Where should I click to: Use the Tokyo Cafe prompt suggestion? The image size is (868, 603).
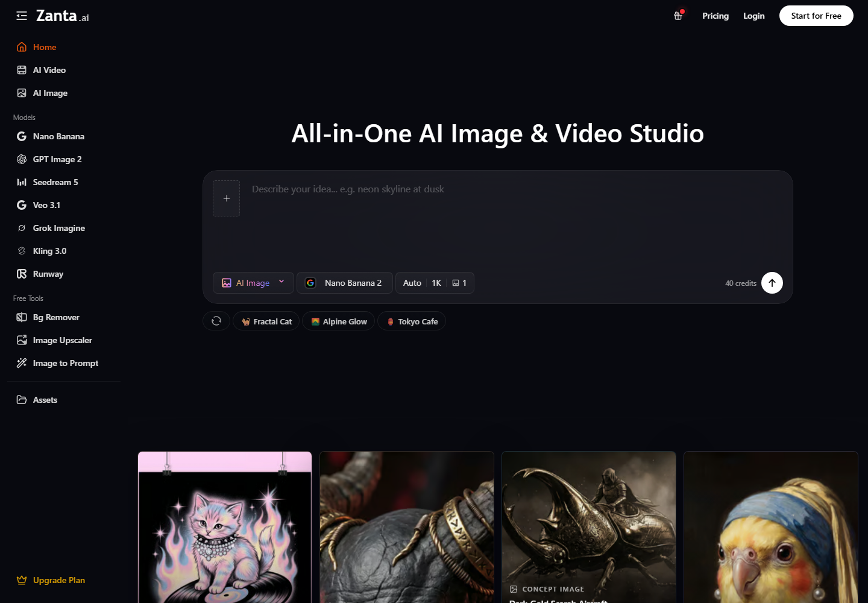(412, 321)
